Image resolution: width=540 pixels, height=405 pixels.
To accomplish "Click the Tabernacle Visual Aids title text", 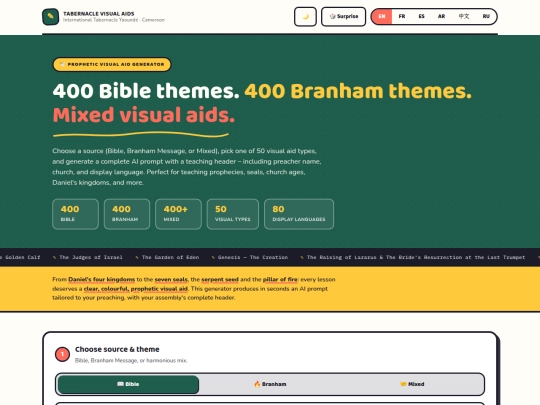I will 99,14.
